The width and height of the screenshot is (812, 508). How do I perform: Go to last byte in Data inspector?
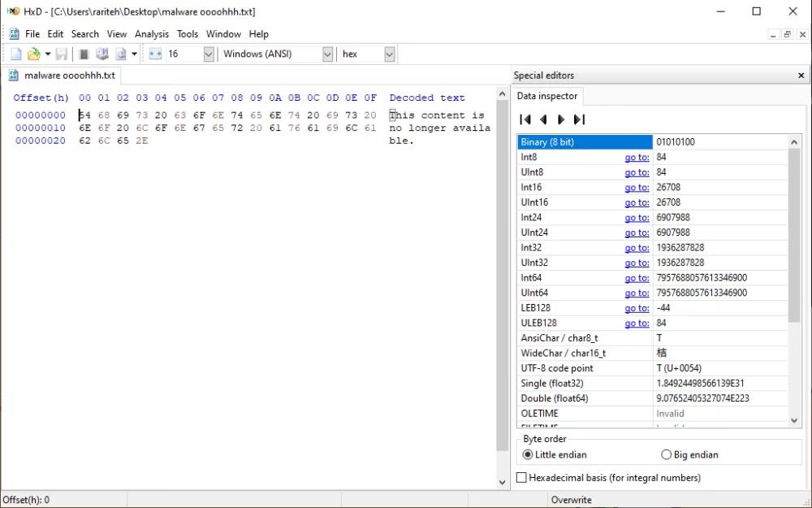pos(579,119)
